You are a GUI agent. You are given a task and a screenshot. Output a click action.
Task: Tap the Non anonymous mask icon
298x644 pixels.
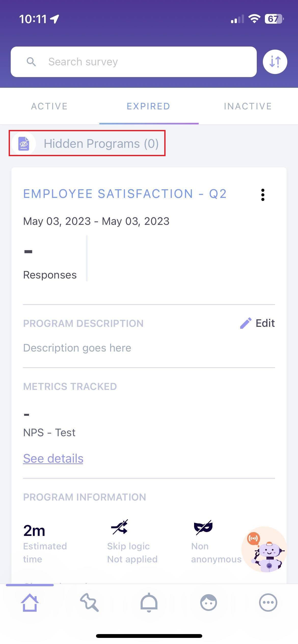[203, 527]
